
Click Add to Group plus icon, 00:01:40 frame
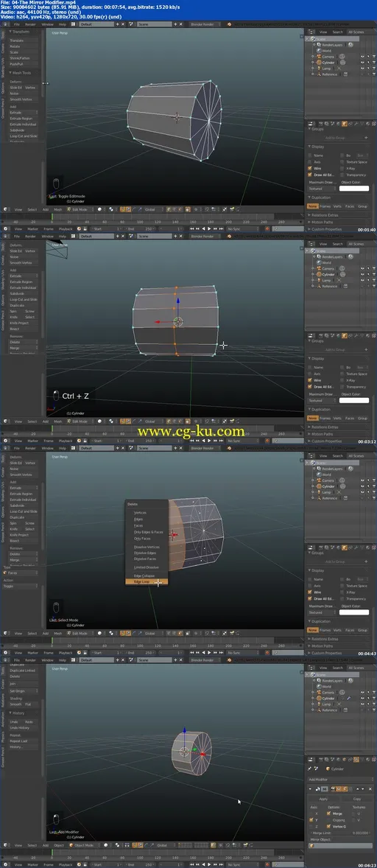pyautogui.click(x=367, y=138)
